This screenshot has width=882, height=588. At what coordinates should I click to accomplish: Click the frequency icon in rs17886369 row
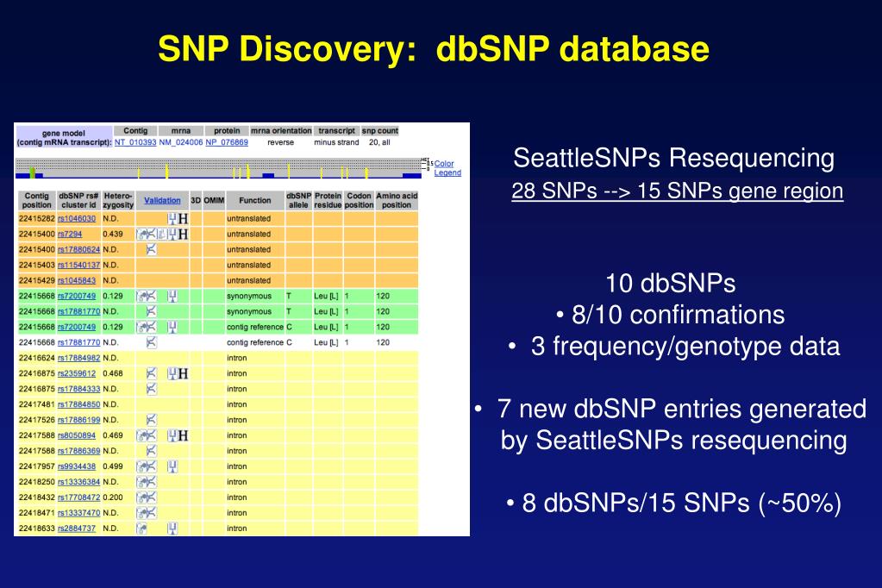(x=152, y=451)
